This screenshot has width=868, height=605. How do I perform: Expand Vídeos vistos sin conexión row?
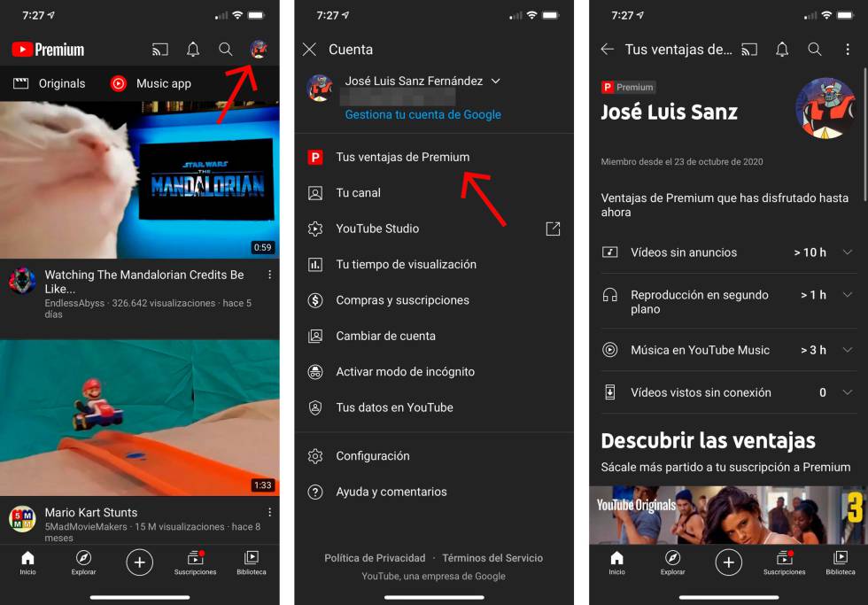(x=727, y=392)
